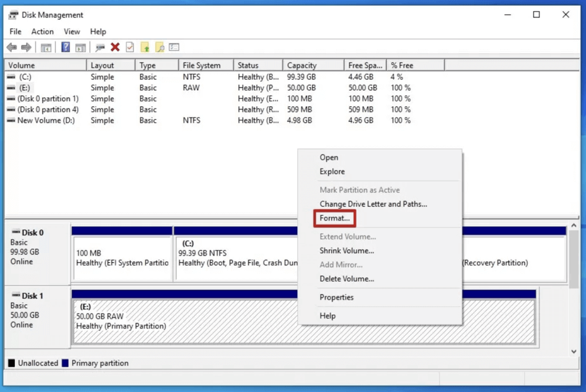This screenshot has height=392, width=586.
Task: Click the Show/Hide action pane toolbar icon
Action: (x=80, y=47)
